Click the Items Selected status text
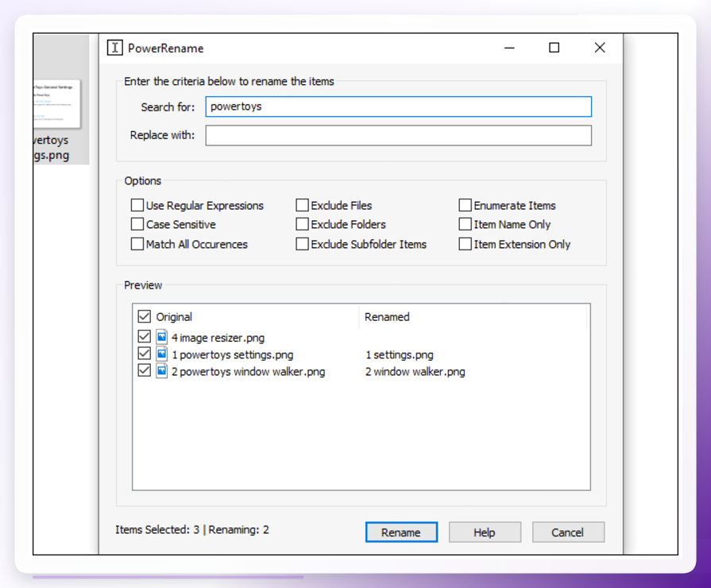This screenshot has height=588, width=711. pyautogui.click(x=191, y=529)
